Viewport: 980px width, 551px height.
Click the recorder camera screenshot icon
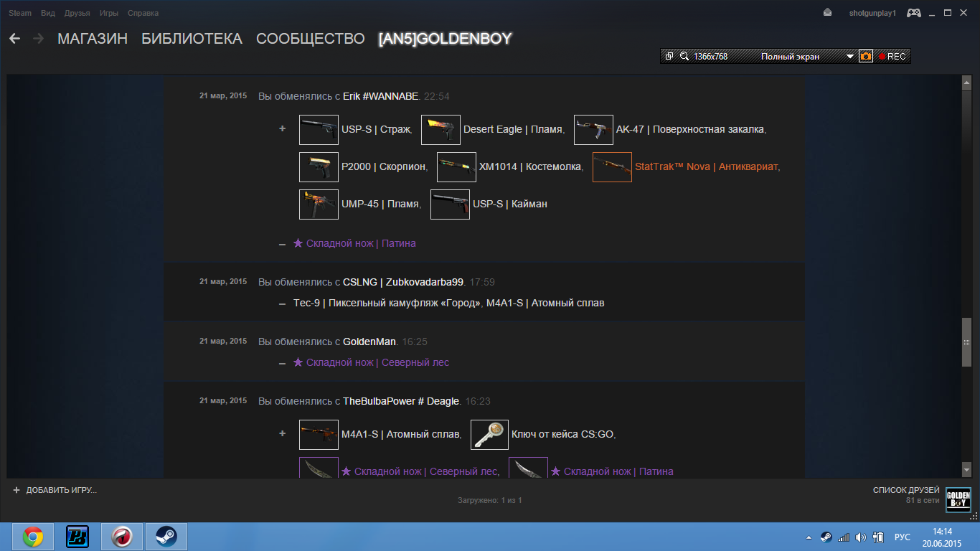(866, 56)
